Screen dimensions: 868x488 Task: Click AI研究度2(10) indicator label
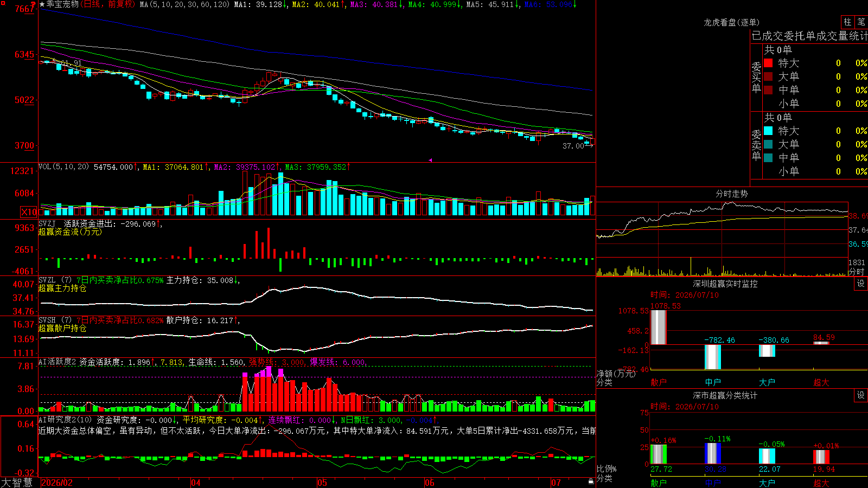[x=65, y=420]
